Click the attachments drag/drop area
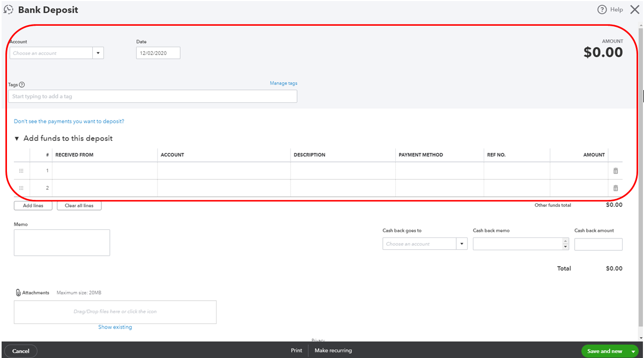The width and height of the screenshot is (644, 358). [x=115, y=312]
